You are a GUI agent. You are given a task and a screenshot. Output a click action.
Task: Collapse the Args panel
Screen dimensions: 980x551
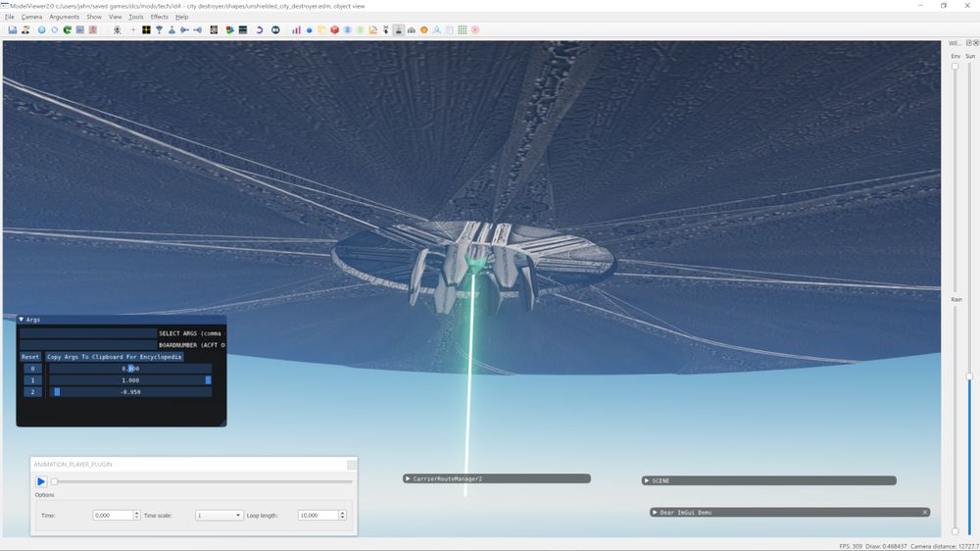[x=22, y=320]
